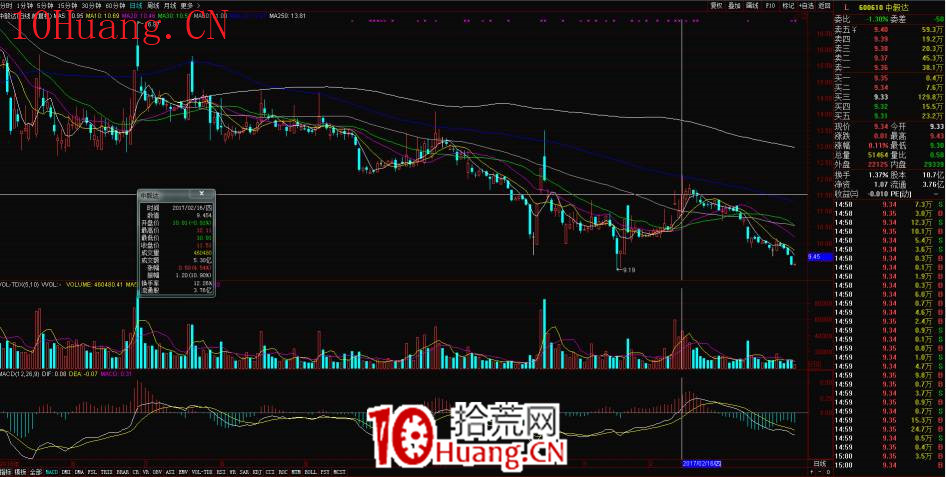Image resolution: width=946 pixels, height=477 pixels.
Task: Select the 30分钟 period
Action: coord(90,5)
